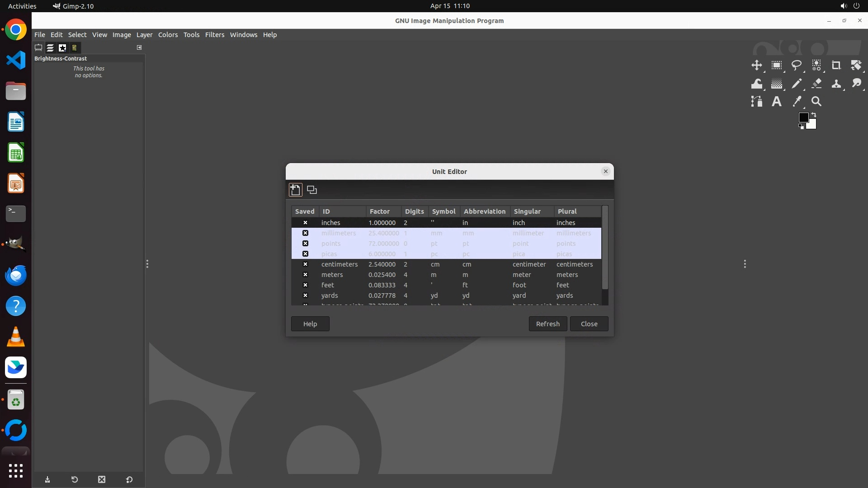
Task: Select the Move tool
Action: (756, 66)
